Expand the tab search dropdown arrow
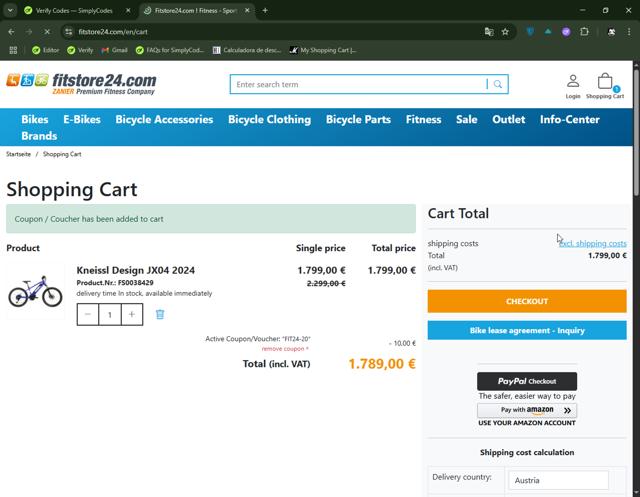This screenshot has height=497, width=640. coord(10,11)
